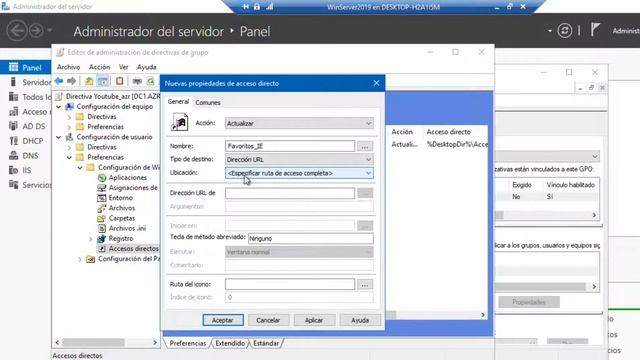The height and width of the screenshot is (360, 640).
Task: Open the Tipo de destino dropdown
Action: tap(299, 160)
